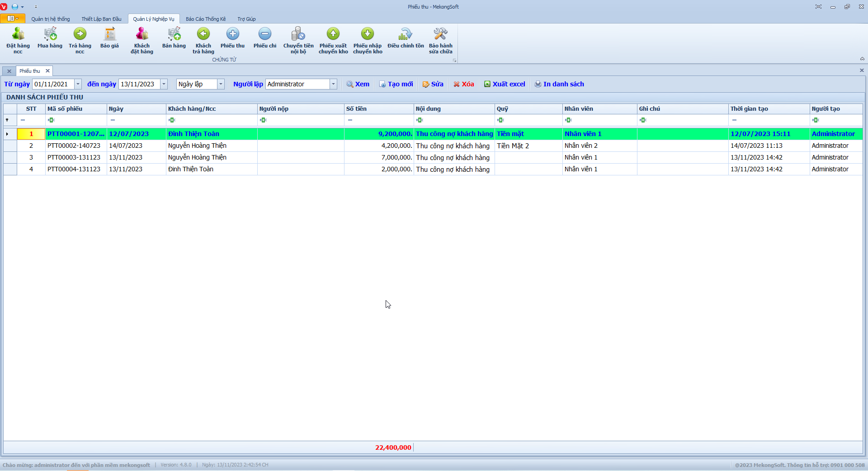
Task: Open the Người lập Administrator dropdown
Action: pyautogui.click(x=333, y=84)
